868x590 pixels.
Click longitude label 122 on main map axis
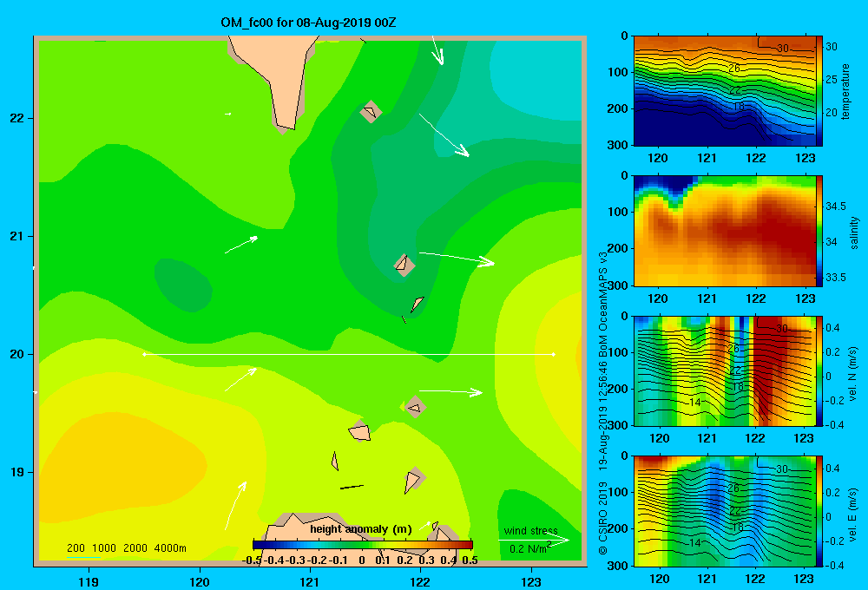(420, 581)
